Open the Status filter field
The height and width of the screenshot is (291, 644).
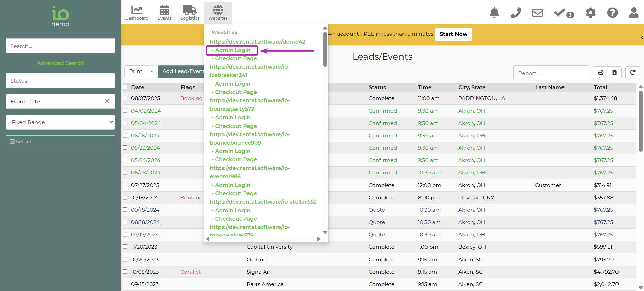click(60, 81)
